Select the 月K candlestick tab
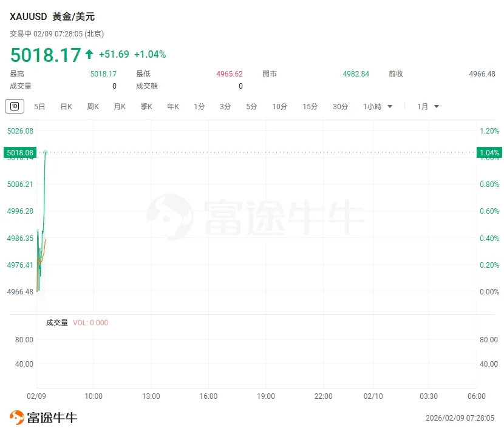 click(120, 107)
